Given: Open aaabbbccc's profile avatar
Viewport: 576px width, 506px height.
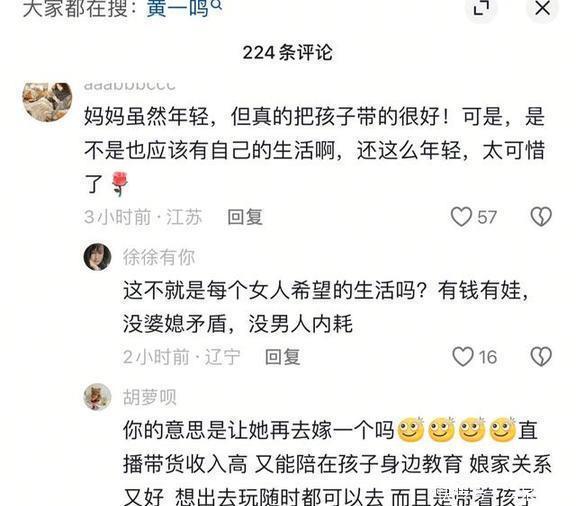Looking at the screenshot, I should pyautogui.click(x=47, y=102).
